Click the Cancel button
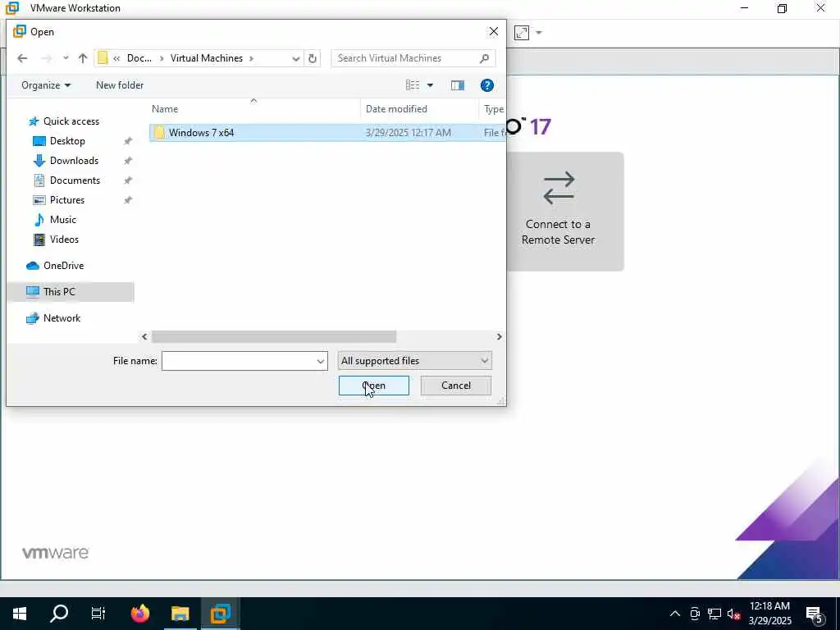The image size is (840, 630). (x=456, y=386)
